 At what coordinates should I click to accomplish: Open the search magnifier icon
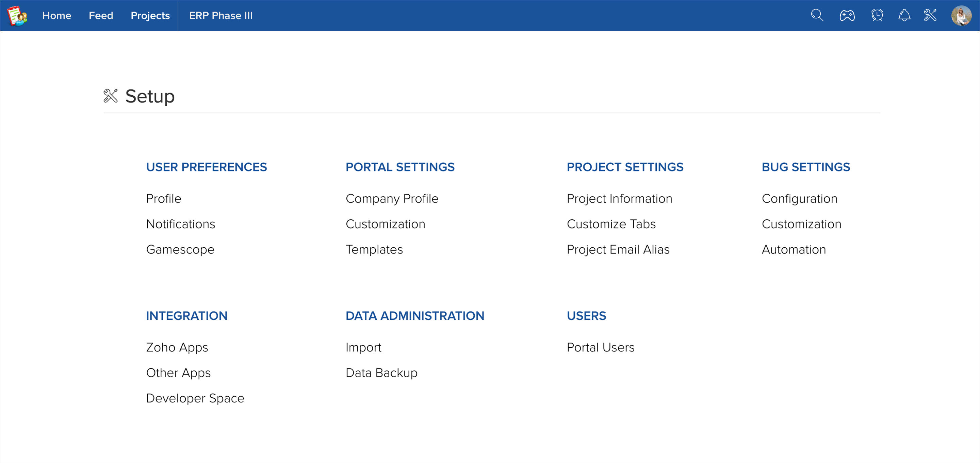click(817, 15)
